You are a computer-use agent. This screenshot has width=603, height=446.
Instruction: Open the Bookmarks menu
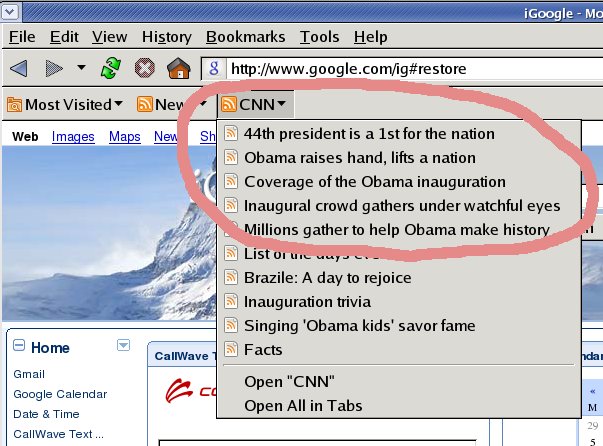[245, 37]
